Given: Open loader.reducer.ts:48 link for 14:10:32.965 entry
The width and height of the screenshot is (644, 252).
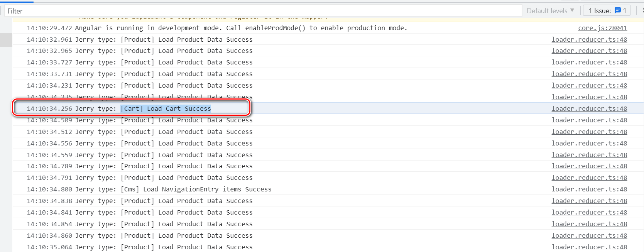Looking at the screenshot, I should (x=589, y=51).
